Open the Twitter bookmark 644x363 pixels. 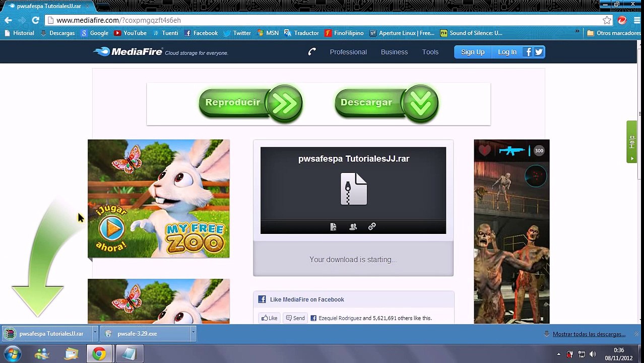[x=237, y=33]
